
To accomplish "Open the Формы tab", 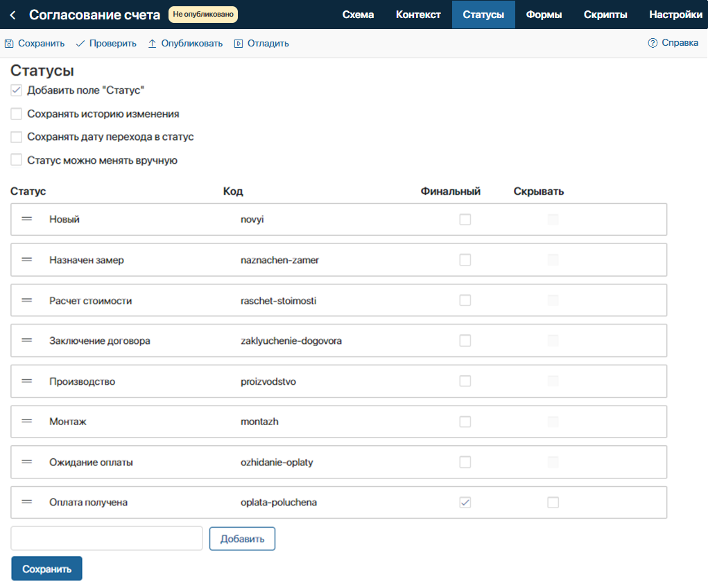I will point(544,15).
